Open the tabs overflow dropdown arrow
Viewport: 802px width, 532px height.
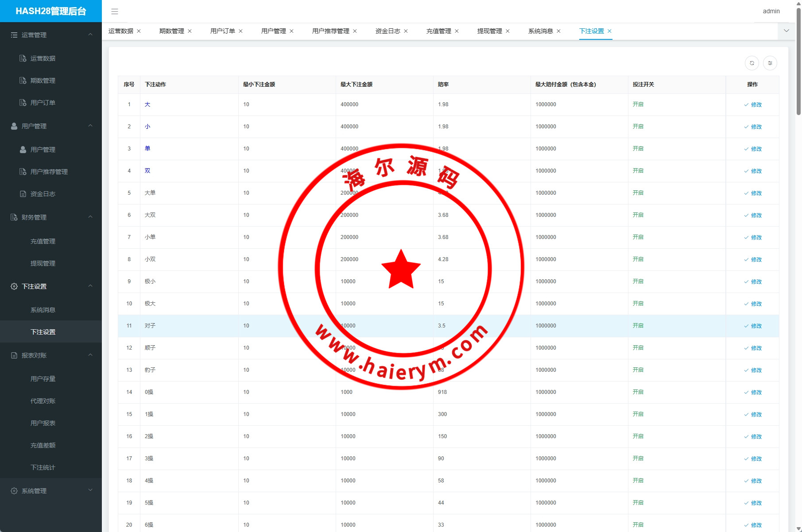pyautogui.click(x=786, y=31)
